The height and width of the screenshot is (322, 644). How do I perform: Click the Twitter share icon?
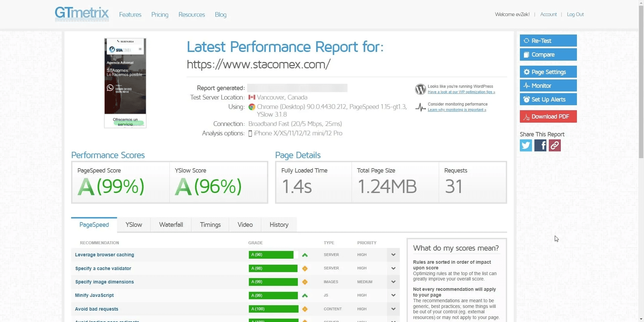(526, 145)
